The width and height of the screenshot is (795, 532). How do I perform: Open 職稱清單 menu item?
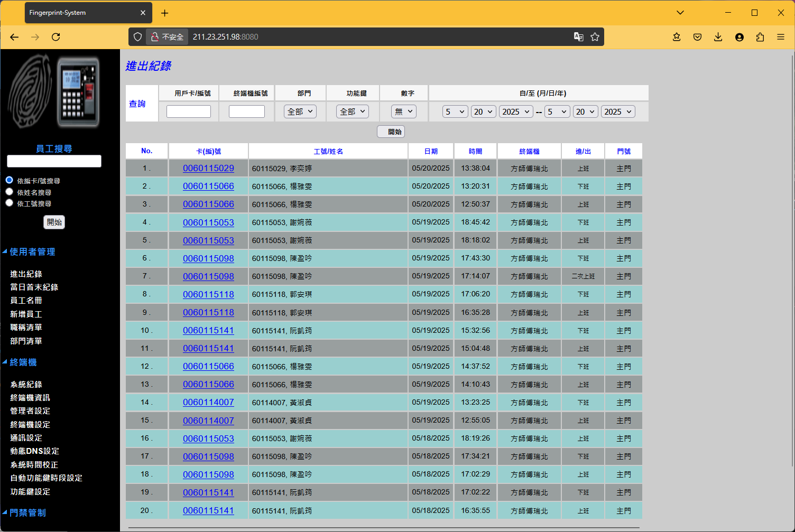tap(26, 328)
